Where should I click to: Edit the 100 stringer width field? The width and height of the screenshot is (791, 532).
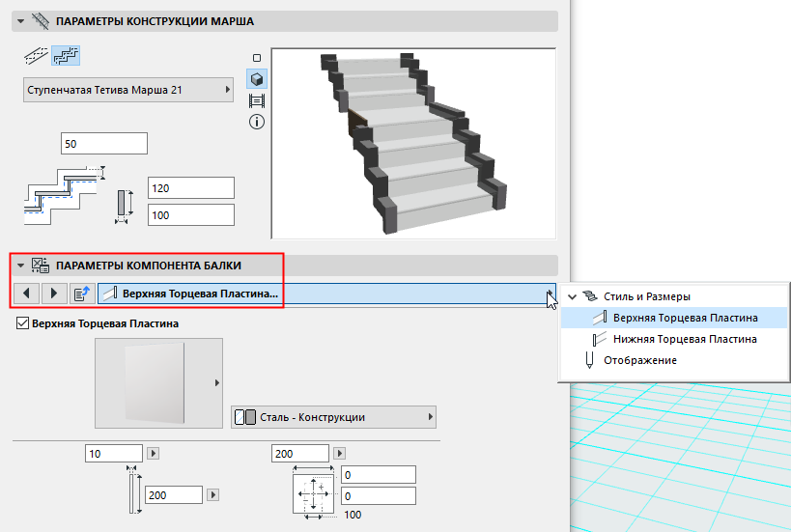(190, 215)
